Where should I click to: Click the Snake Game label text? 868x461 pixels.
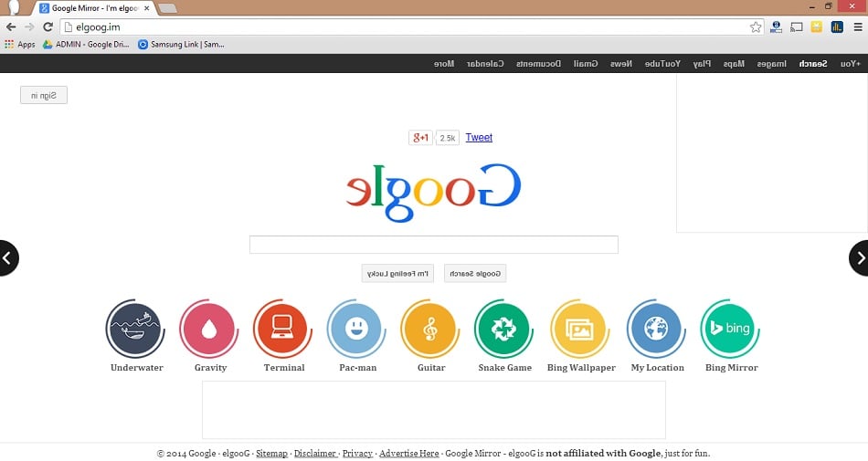(505, 368)
